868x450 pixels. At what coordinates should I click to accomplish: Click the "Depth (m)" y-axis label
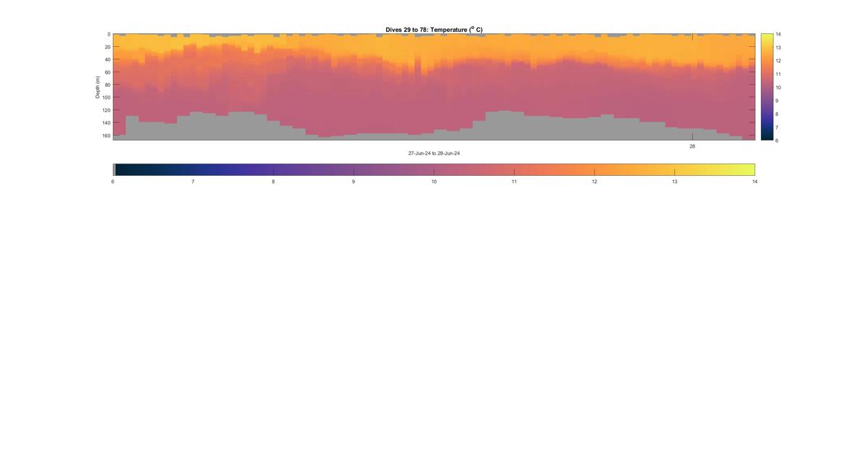click(98, 87)
